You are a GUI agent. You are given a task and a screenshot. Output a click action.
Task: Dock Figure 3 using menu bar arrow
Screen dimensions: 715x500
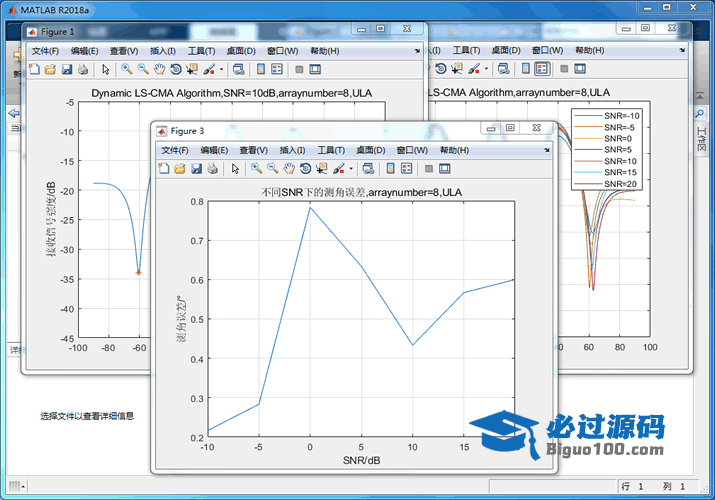pos(547,150)
